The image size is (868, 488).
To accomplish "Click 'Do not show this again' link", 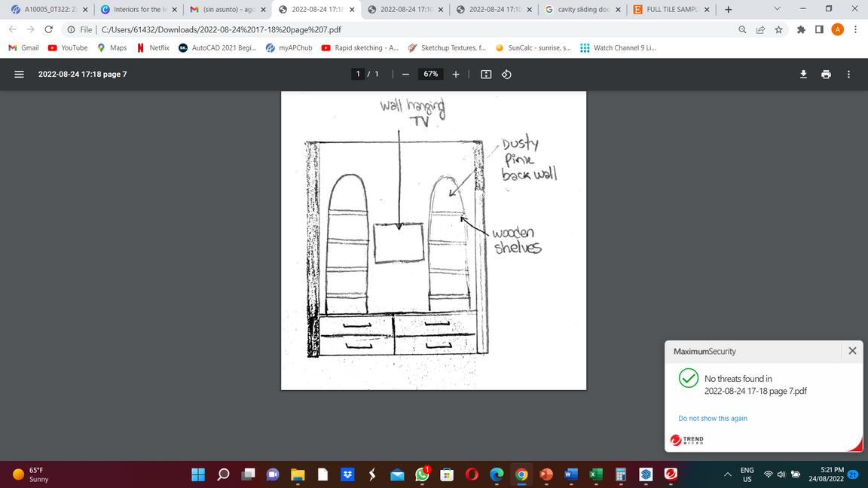I will tap(713, 418).
